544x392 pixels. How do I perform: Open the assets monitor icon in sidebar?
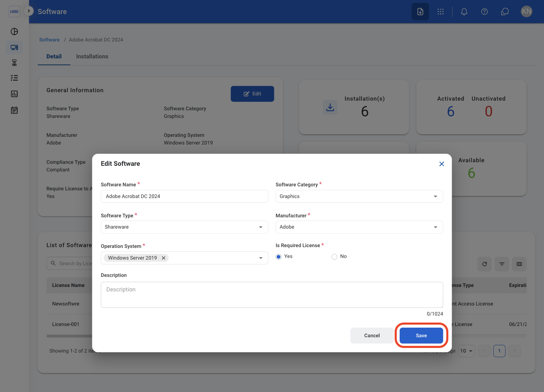click(14, 47)
